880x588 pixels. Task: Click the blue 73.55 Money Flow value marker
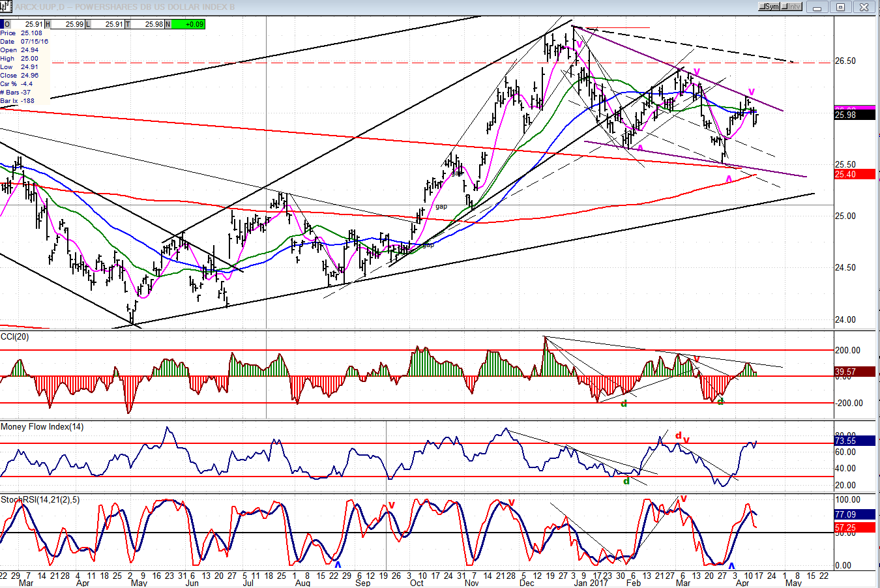coord(855,441)
